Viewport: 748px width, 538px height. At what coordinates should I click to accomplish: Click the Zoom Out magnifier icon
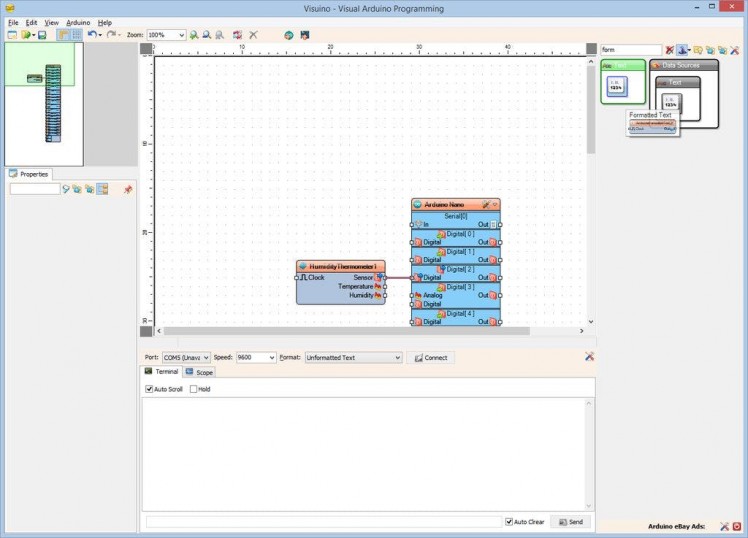tap(206, 35)
